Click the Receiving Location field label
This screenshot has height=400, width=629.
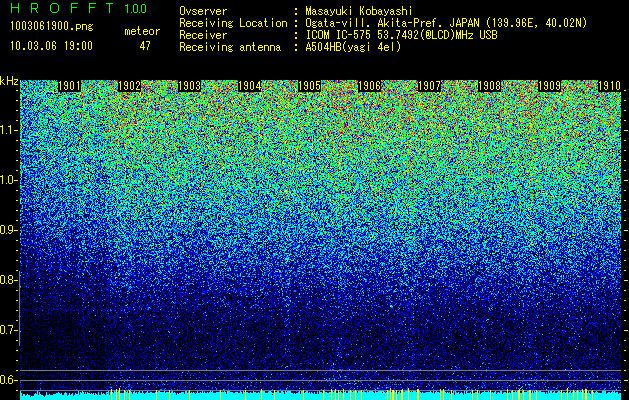pos(233,23)
